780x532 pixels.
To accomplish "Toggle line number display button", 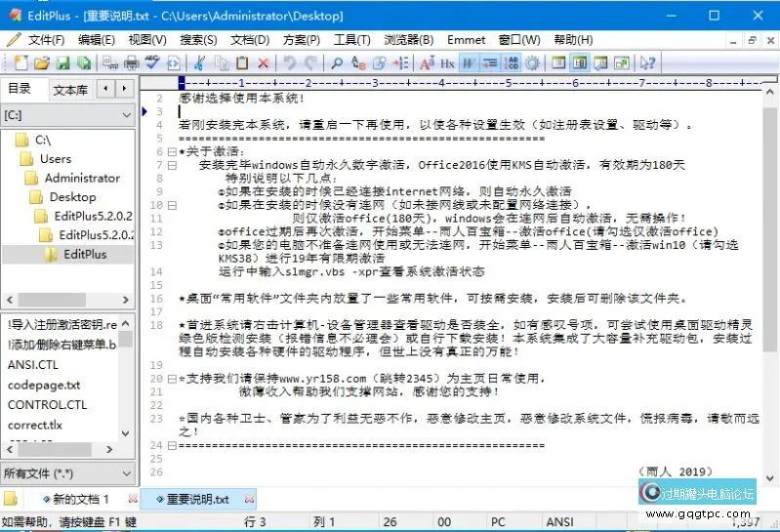I will pos(511,63).
